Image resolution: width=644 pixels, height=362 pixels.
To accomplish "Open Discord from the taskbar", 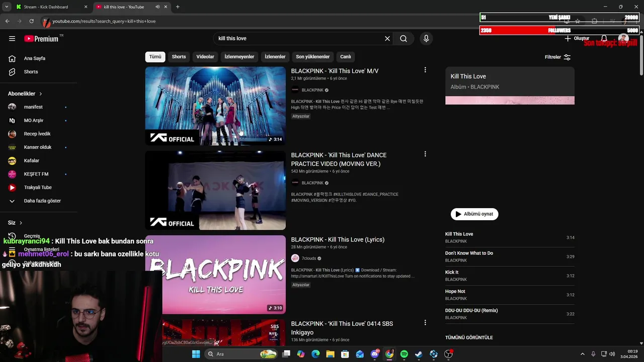I will point(375,354).
